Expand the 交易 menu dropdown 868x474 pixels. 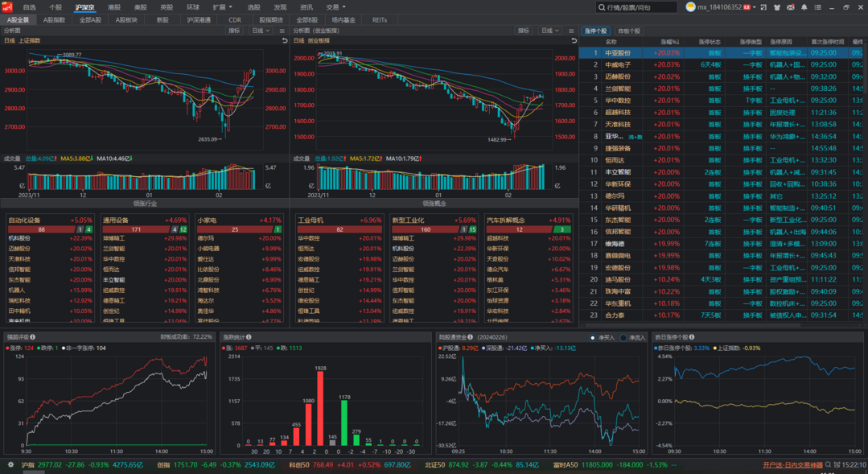point(335,7)
